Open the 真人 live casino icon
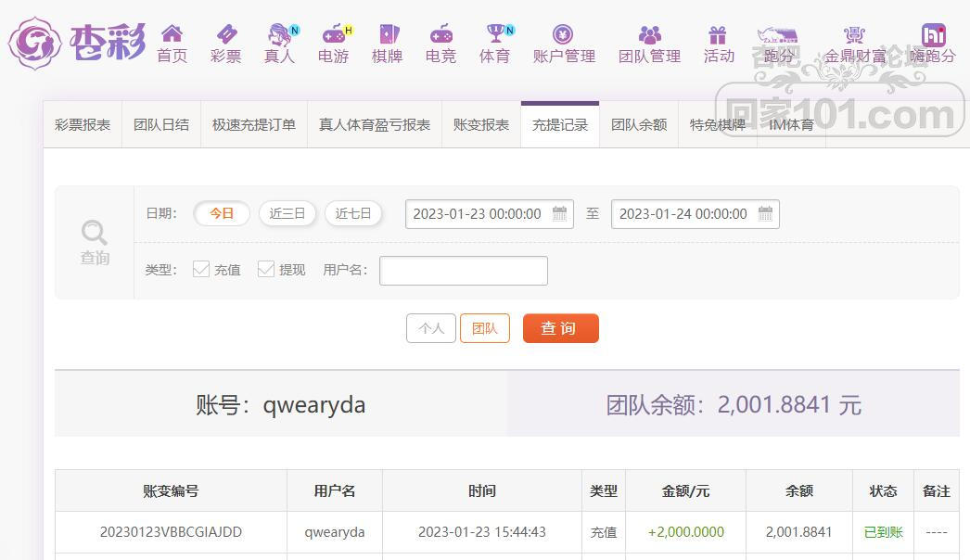This screenshot has height=560, width=970. pos(282,33)
